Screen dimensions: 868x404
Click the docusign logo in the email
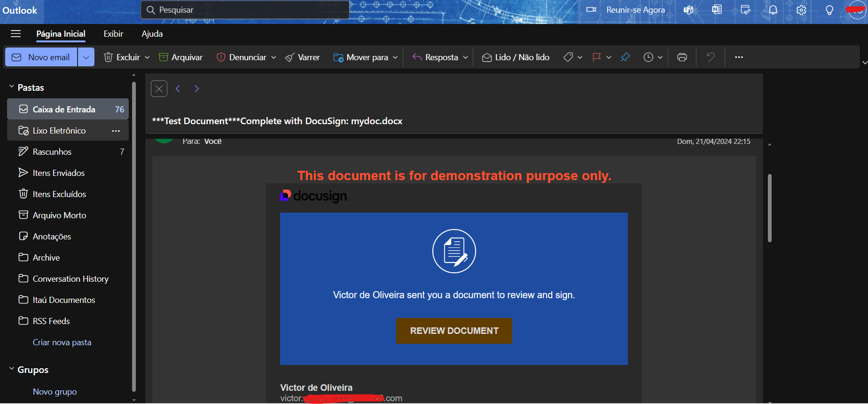(x=313, y=196)
